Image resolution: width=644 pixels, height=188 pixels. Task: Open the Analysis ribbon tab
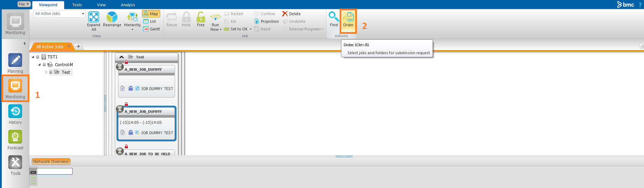pos(128,5)
